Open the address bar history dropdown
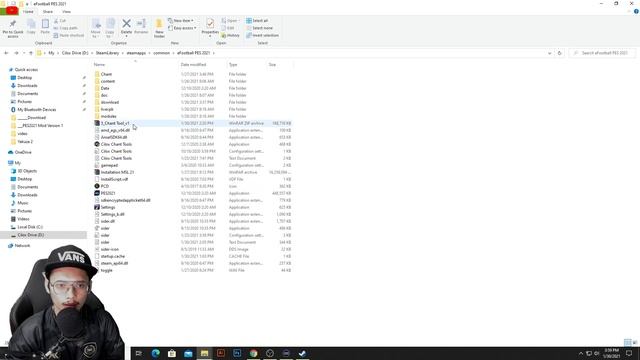This screenshot has width=640, height=360. point(549,53)
